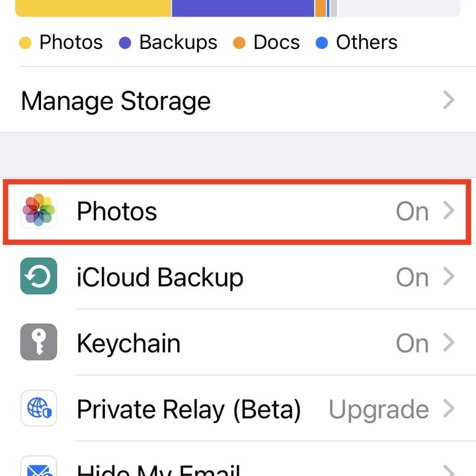Click the yellow Photos segment of storage bar
Image resolution: width=476 pixels, height=476 pixels.
pyautogui.click(x=93, y=8)
